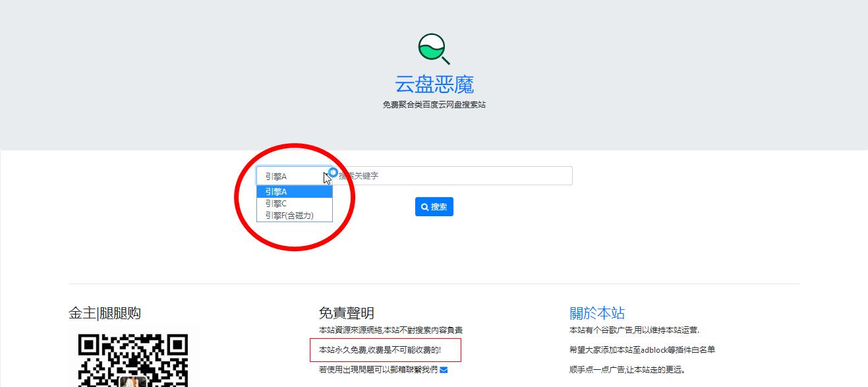Viewport: 868px width, 387px height.
Task: Click the magnifier icon inside the 搜索 button
Action: 424,206
